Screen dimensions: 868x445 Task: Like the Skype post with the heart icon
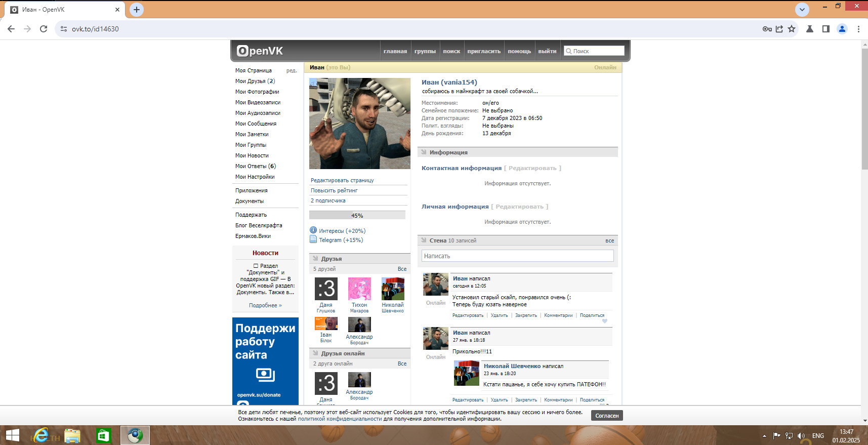[604, 321]
